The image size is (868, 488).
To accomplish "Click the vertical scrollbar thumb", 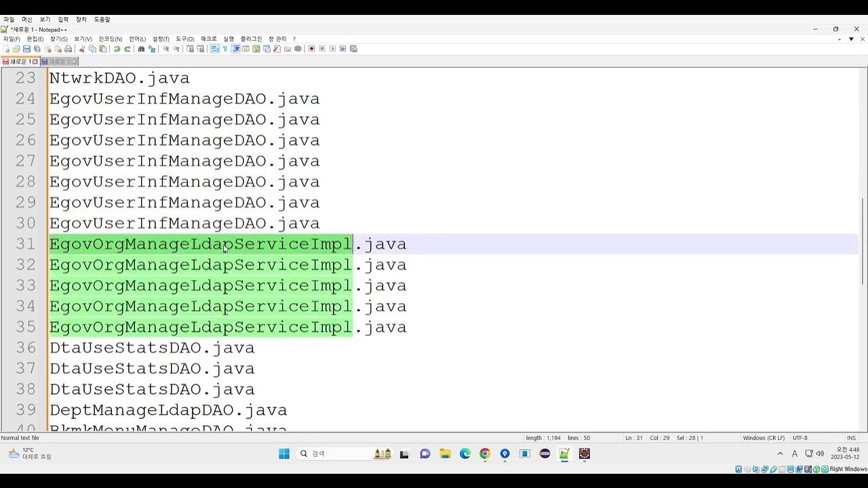I will 863,241.
